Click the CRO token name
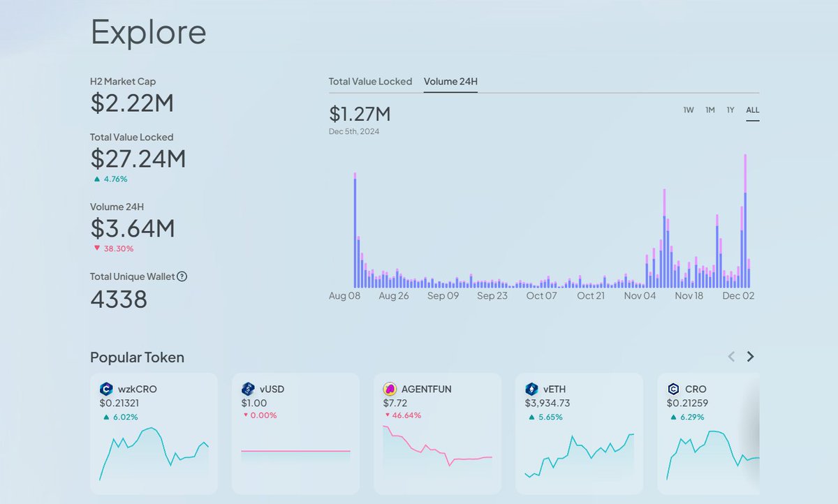 coord(696,389)
